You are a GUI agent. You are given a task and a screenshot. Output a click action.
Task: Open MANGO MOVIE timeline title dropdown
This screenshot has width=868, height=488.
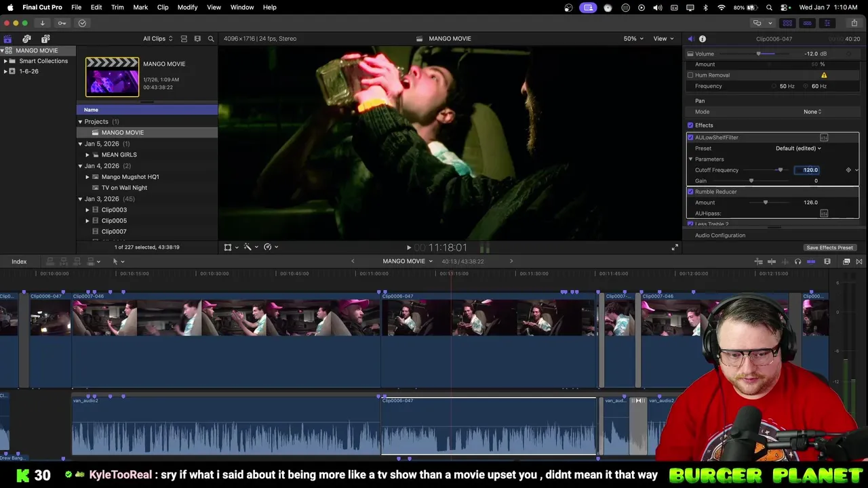point(408,262)
